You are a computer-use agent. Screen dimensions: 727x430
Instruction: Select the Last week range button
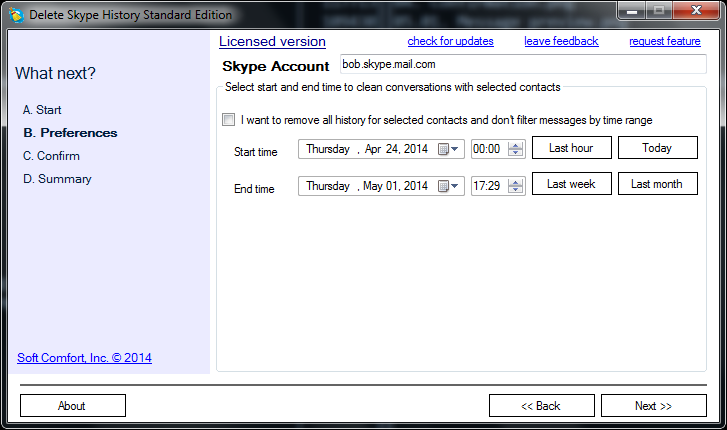(x=571, y=185)
